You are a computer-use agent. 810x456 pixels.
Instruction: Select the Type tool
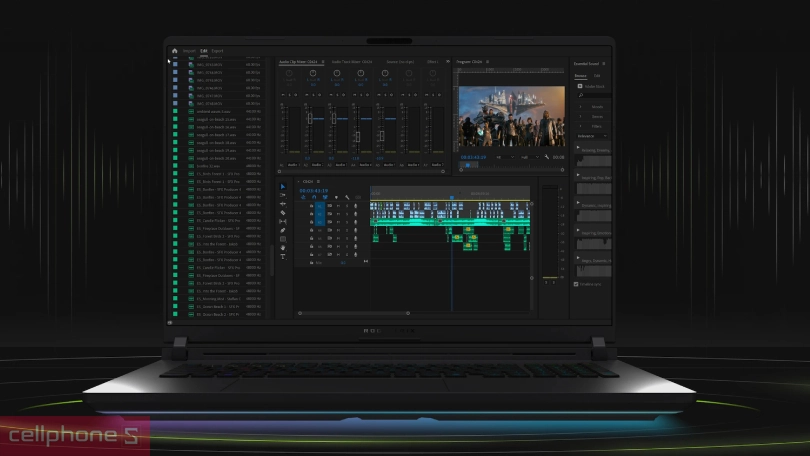pyautogui.click(x=283, y=257)
